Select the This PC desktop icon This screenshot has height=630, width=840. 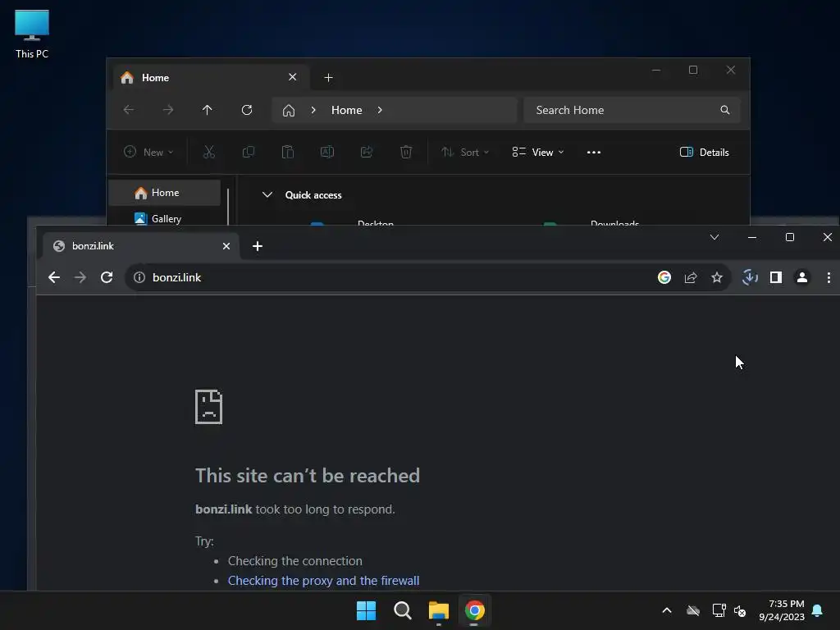pyautogui.click(x=32, y=34)
